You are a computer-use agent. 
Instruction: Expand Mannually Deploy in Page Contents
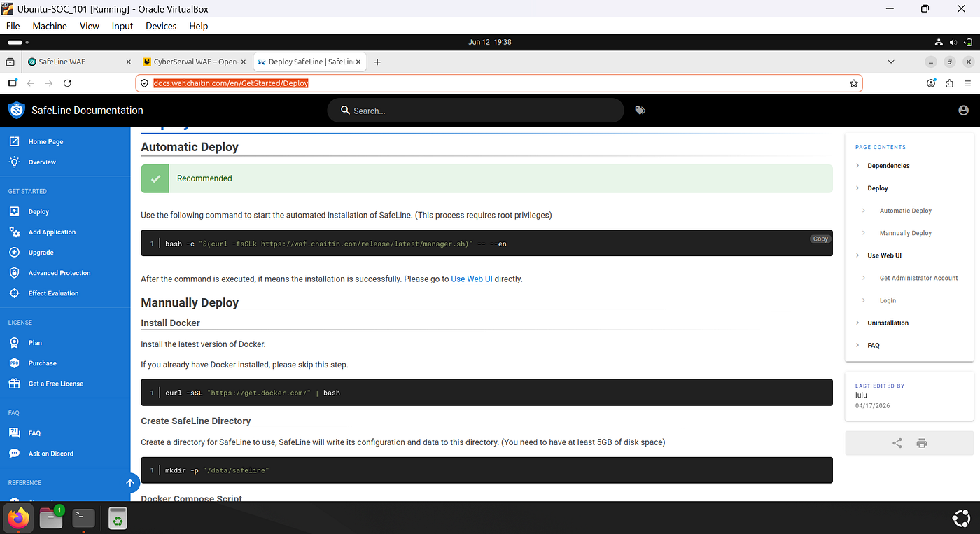[x=864, y=233]
